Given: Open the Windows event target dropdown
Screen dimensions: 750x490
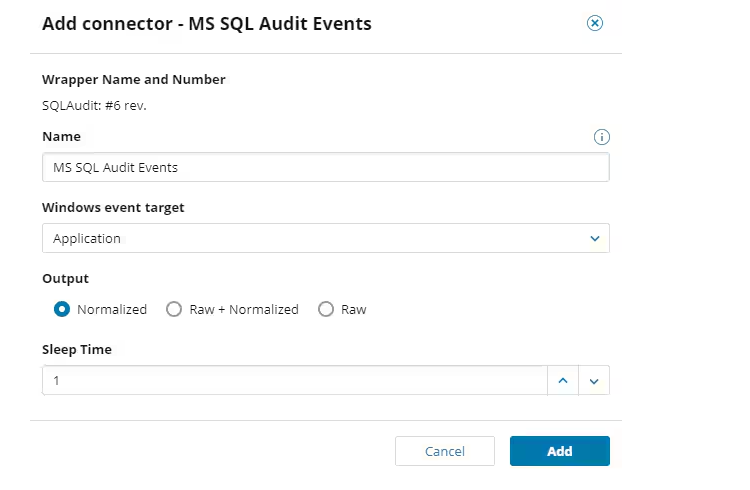Looking at the screenshot, I should (x=326, y=238).
